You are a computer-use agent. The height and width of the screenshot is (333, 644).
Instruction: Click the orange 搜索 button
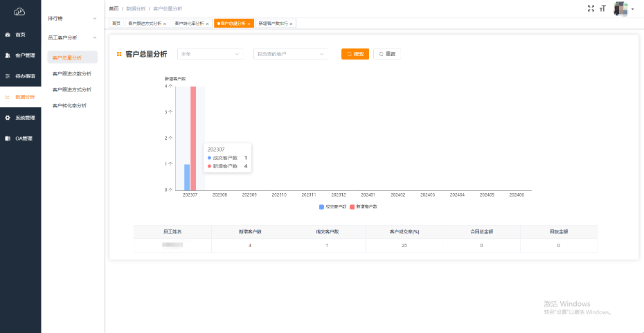355,54
